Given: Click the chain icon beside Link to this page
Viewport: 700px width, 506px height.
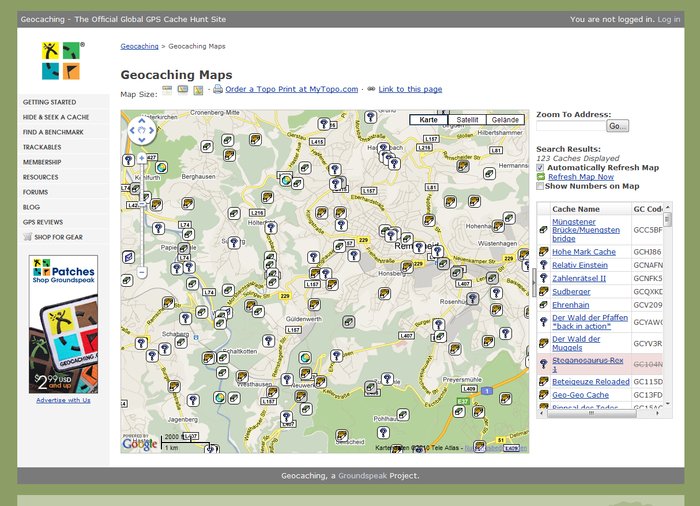Looking at the screenshot, I should pyautogui.click(x=371, y=89).
